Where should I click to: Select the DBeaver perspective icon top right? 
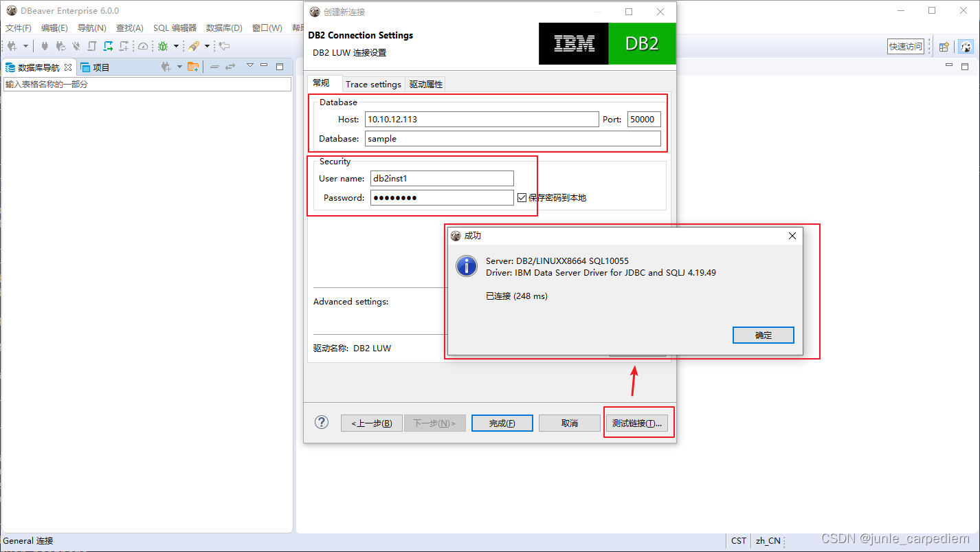[x=966, y=47]
